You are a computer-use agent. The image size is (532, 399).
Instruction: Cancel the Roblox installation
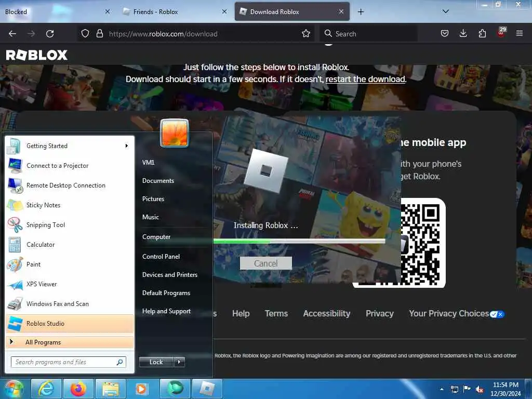point(265,263)
